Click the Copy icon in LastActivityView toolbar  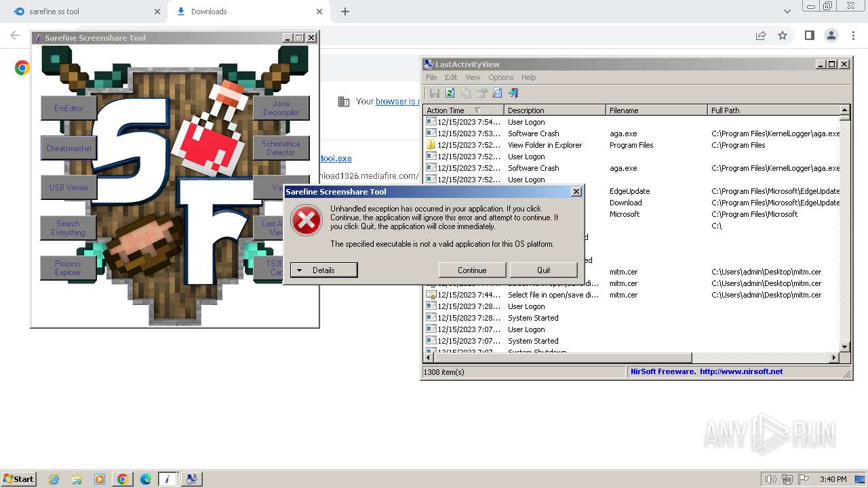(x=466, y=93)
